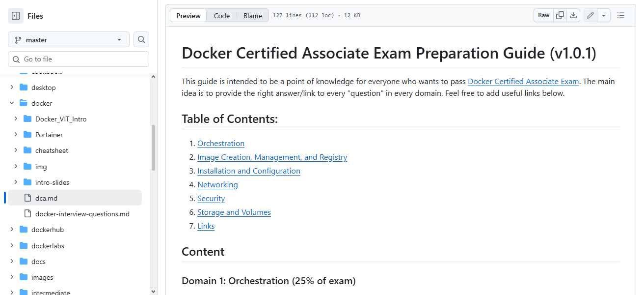Copy raw file contents icon
This screenshot has width=644, height=295.
[x=560, y=15]
